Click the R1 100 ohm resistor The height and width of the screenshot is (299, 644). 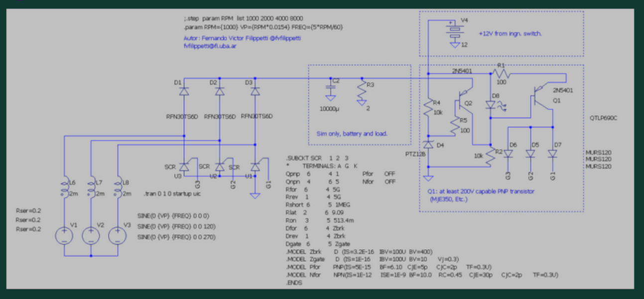(x=501, y=74)
